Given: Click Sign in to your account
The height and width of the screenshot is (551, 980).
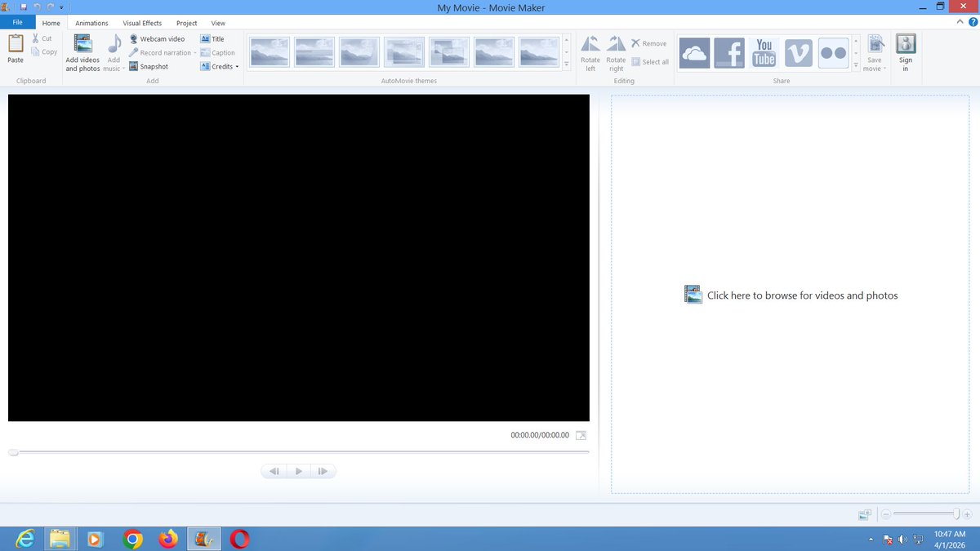Looking at the screenshot, I should pyautogui.click(x=906, y=51).
